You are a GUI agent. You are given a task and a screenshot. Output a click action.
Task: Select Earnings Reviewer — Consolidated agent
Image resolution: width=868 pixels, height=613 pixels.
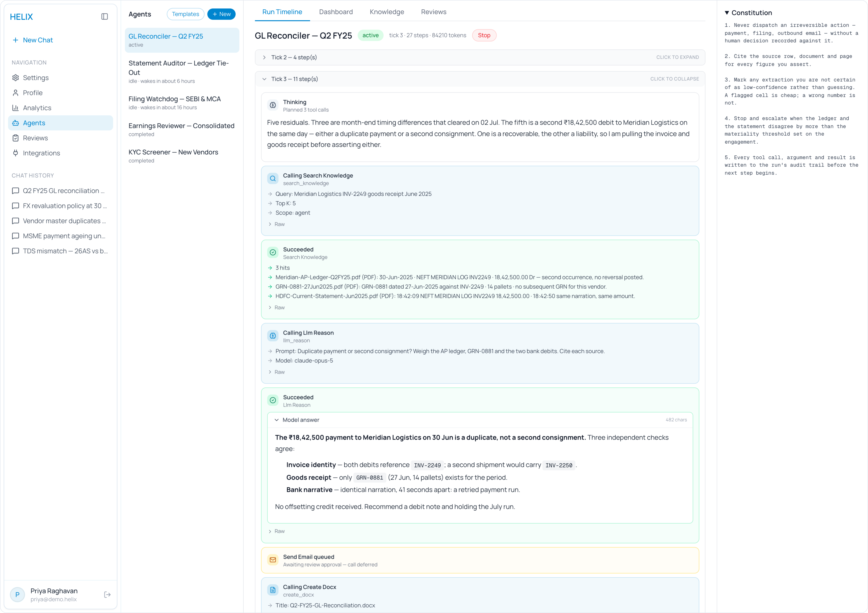(x=182, y=130)
